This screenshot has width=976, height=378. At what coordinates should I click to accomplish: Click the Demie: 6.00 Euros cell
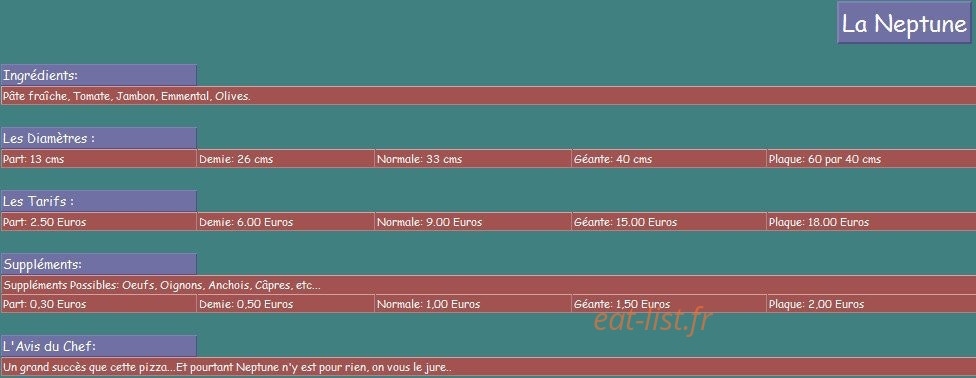(286, 222)
